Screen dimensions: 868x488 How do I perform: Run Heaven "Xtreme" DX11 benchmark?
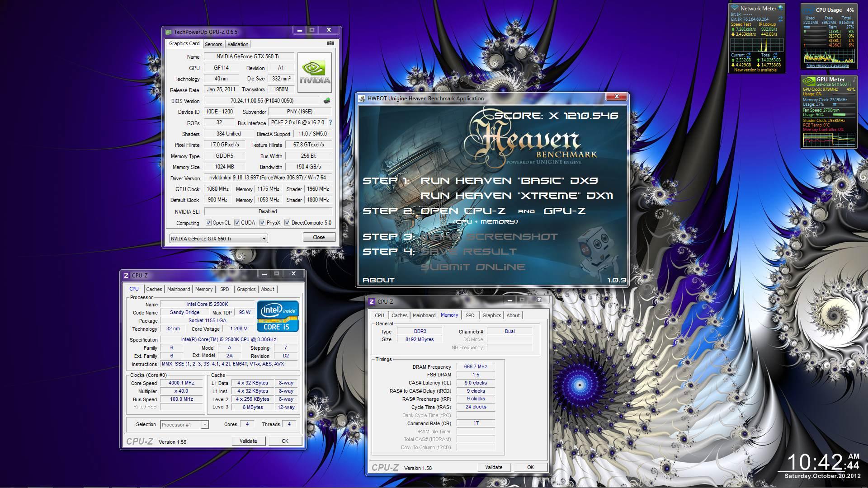click(x=517, y=196)
